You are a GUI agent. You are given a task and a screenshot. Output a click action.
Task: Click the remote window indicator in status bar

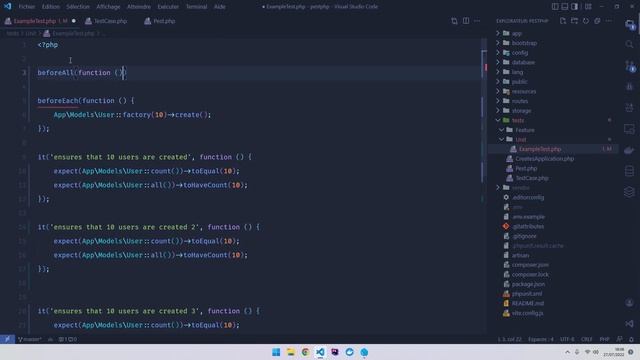click(7, 339)
